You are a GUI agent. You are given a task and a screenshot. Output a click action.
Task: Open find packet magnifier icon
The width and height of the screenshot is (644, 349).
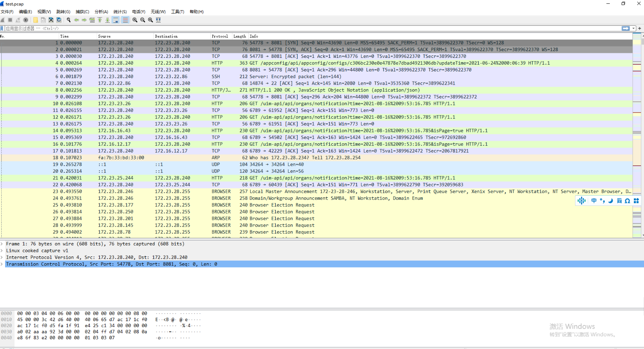point(69,20)
